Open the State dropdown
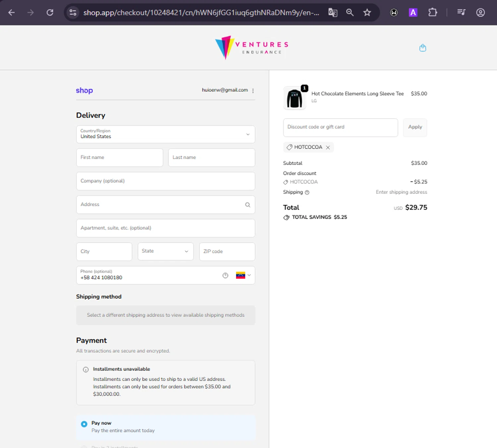 click(166, 251)
